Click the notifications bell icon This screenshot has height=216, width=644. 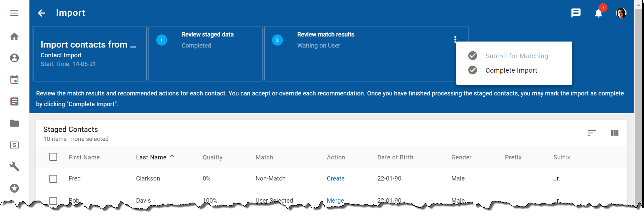point(598,13)
